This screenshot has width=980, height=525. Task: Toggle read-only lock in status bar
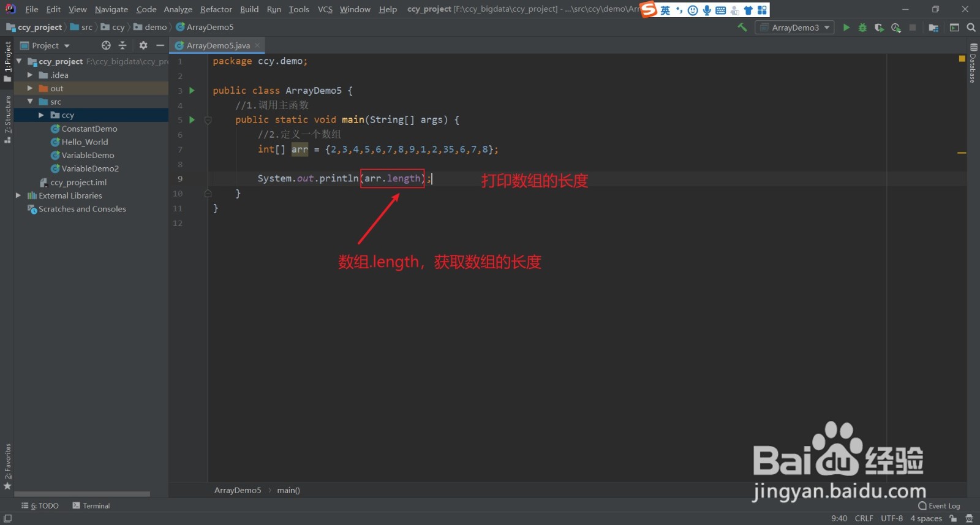953,518
